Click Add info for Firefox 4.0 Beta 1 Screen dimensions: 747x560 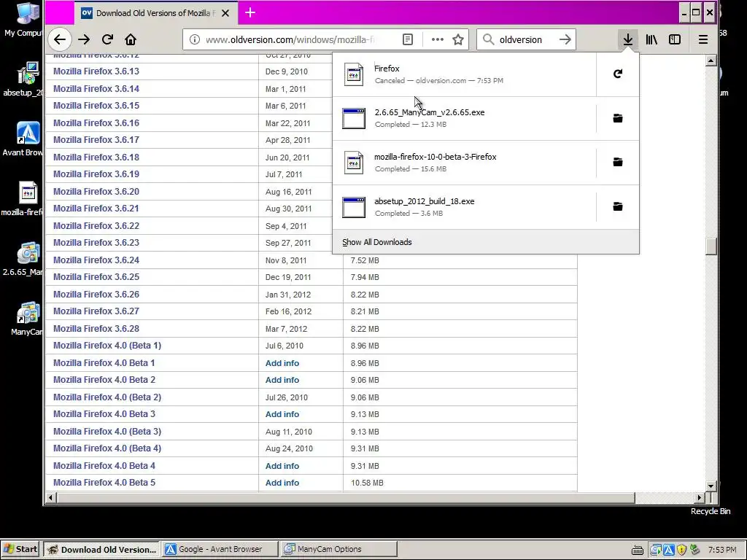click(x=282, y=363)
